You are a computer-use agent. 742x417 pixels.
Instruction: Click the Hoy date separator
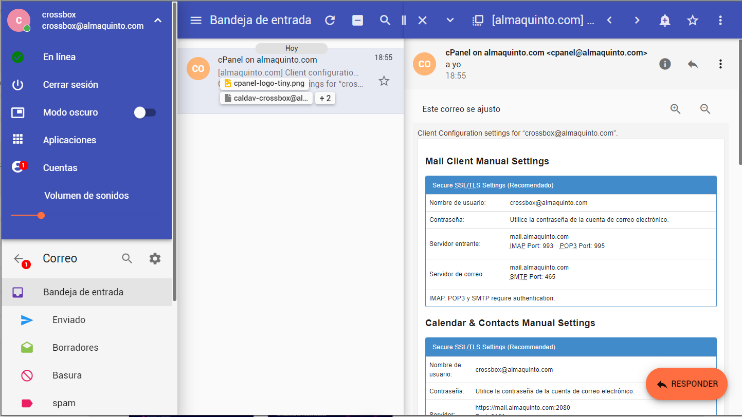292,48
